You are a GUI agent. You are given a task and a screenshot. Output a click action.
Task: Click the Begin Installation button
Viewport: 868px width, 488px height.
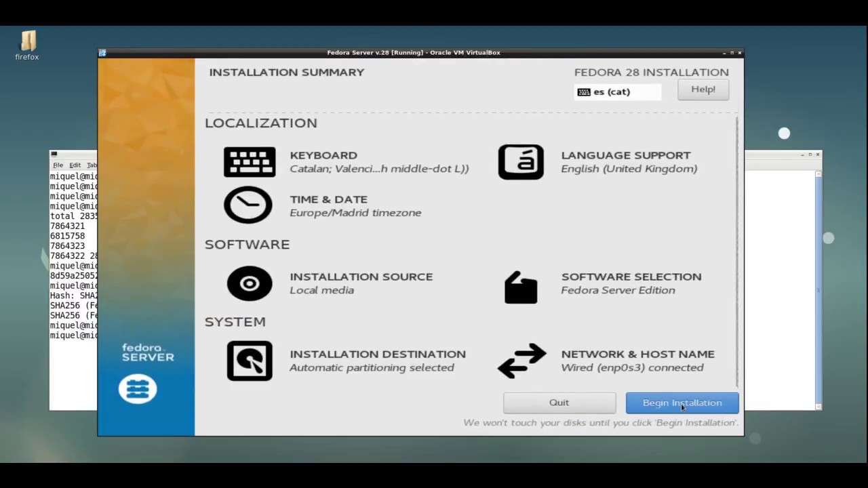pos(682,403)
